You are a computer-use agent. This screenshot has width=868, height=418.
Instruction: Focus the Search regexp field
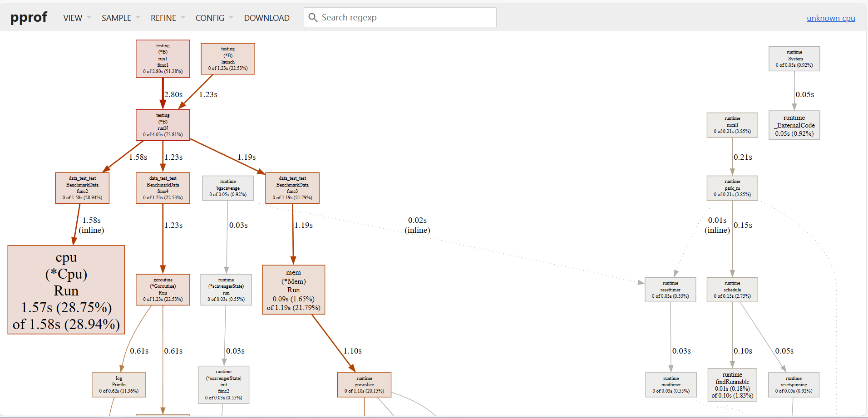point(400,17)
